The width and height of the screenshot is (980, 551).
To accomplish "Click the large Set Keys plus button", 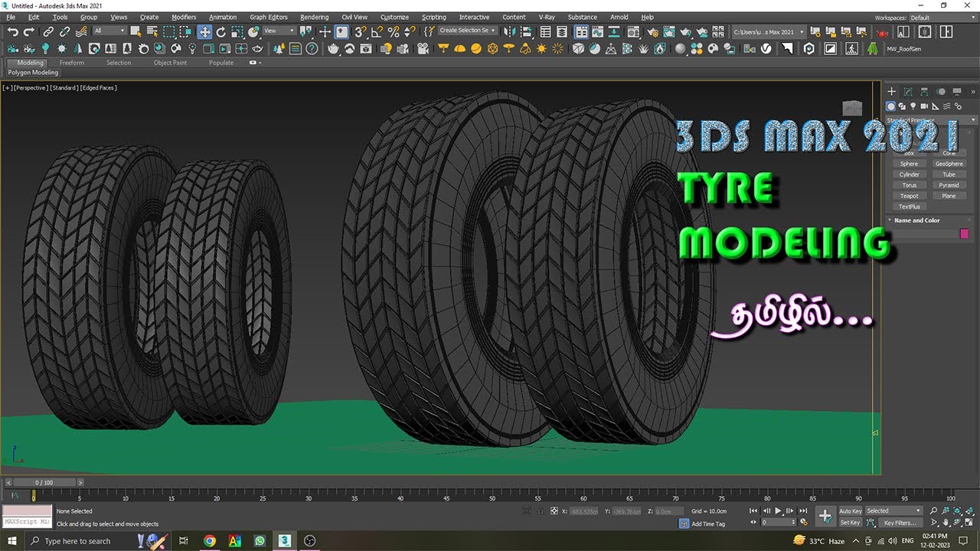I will pyautogui.click(x=825, y=517).
